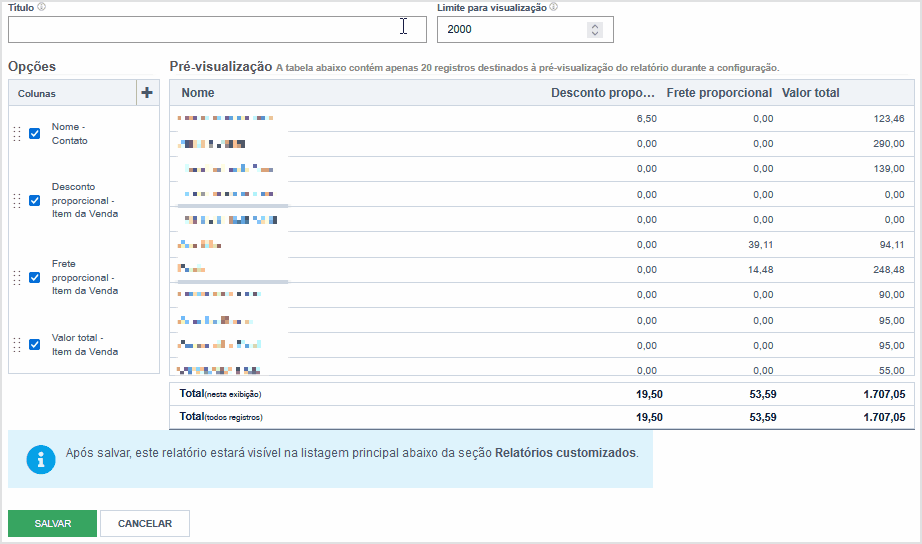Select the 290,00 total value cell

click(x=889, y=143)
